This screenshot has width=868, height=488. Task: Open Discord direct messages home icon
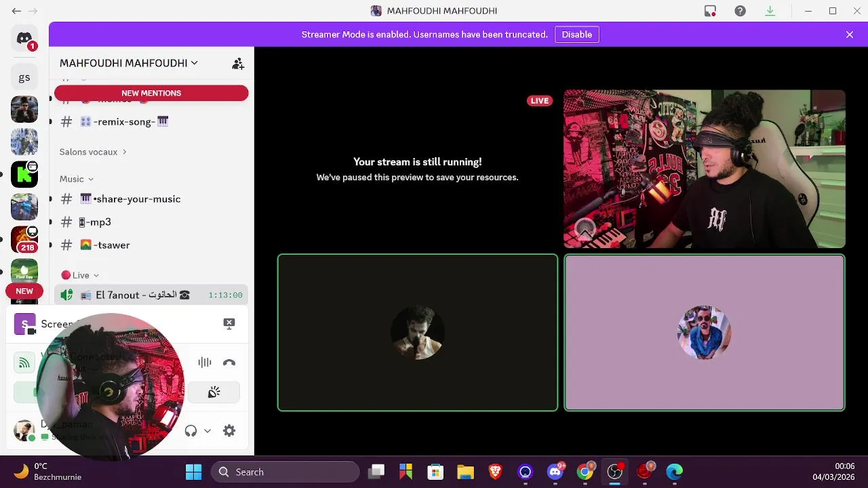(24, 39)
